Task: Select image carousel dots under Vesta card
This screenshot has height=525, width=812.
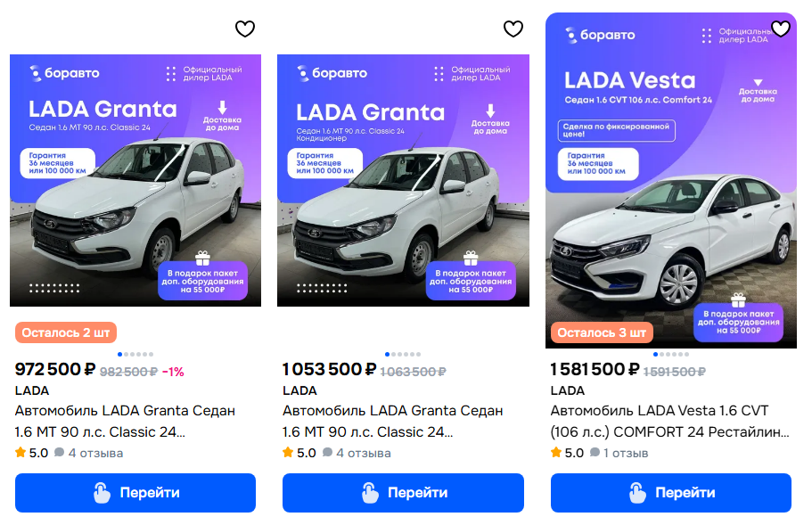Action: pos(670,354)
